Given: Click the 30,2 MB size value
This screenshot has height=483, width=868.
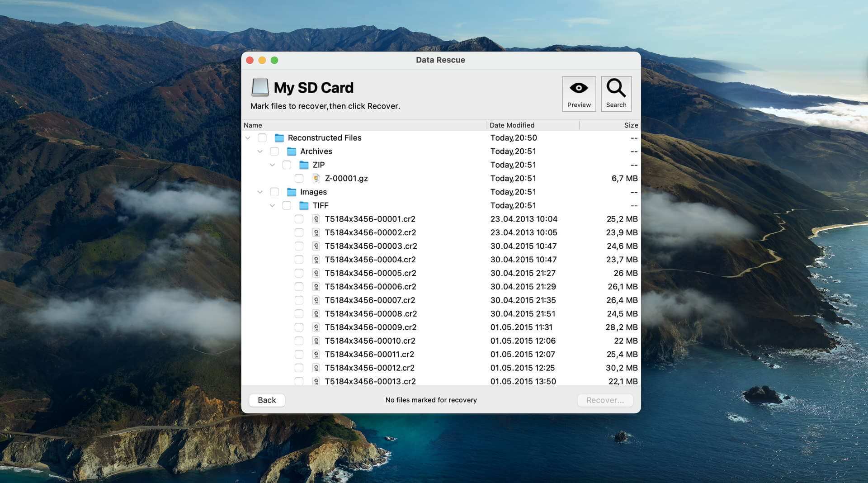Looking at the screenshot, I should 622,368.
